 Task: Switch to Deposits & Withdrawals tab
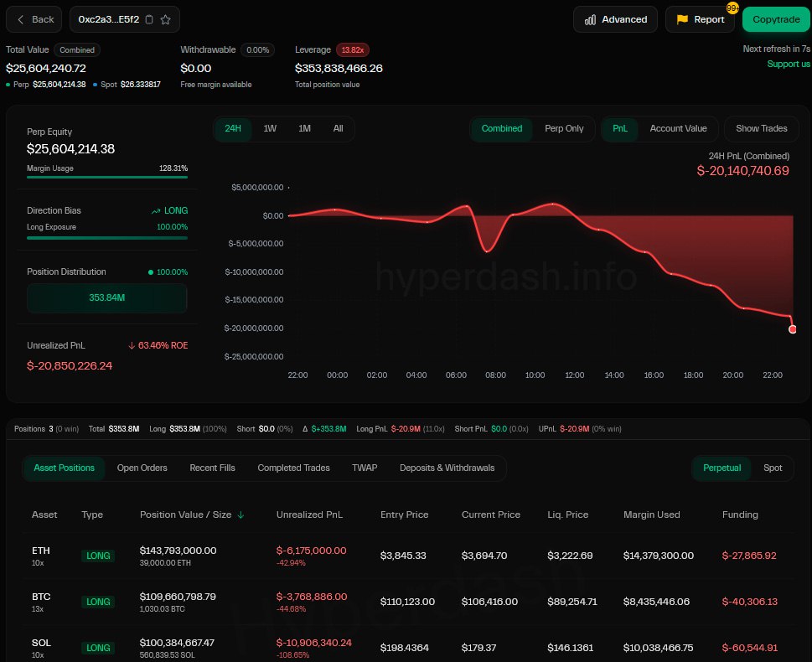point(447,468)
